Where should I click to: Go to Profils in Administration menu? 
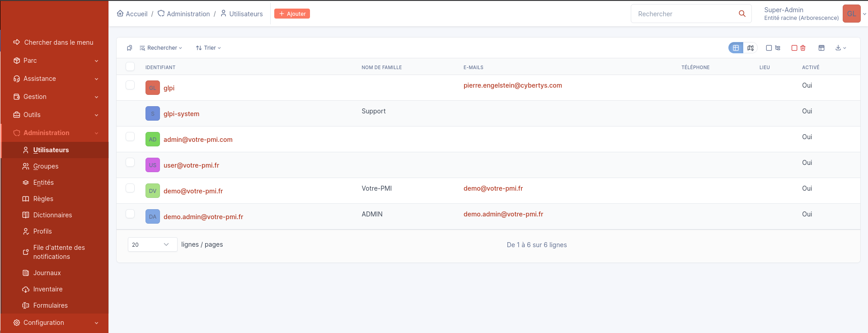coord(42,231)
